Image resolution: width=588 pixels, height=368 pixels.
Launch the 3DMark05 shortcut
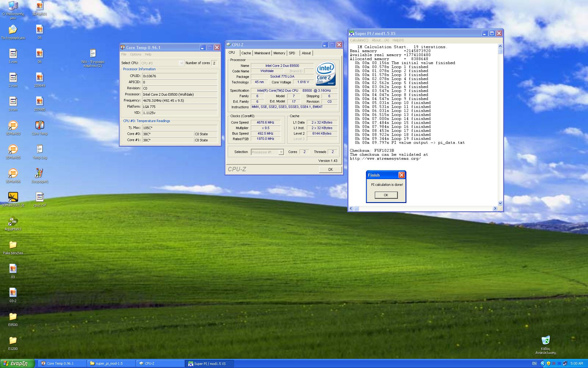(13, 152)
